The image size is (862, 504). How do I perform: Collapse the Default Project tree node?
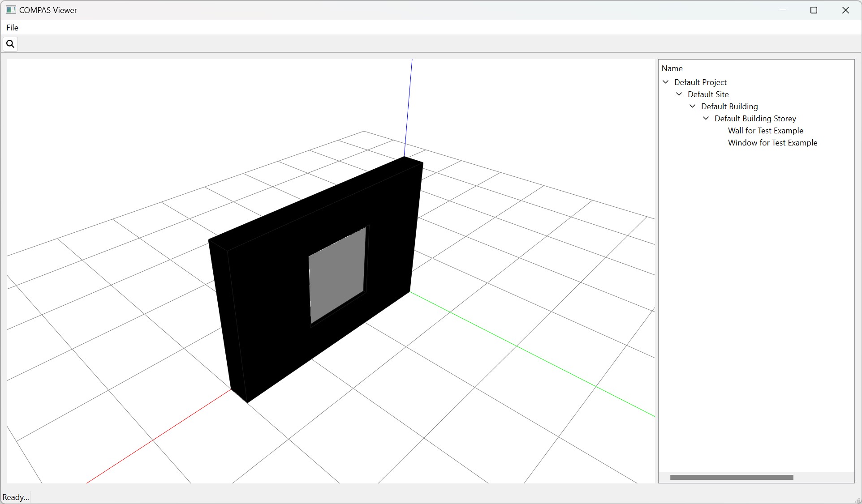666,82
